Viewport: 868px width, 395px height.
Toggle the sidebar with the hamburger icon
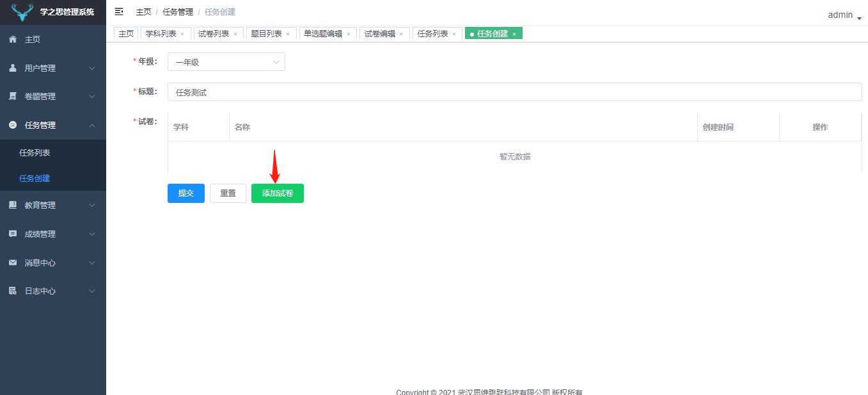pos(118,11)
